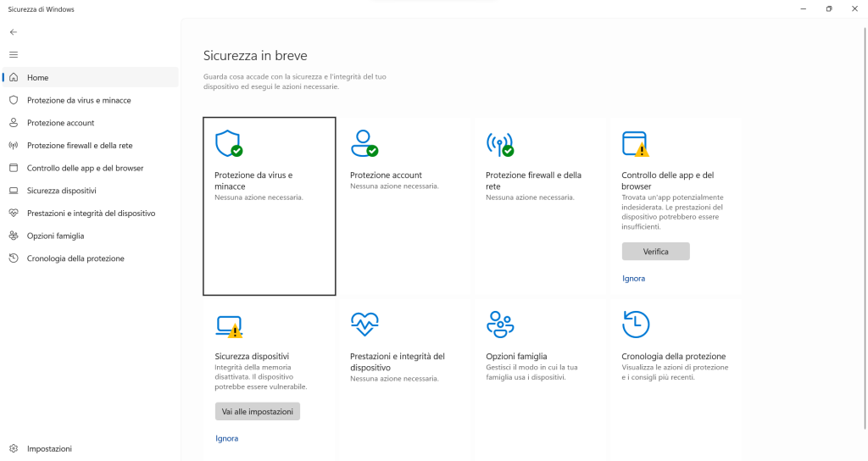Open Controllo delle app e del browser sidebar item
The height and width of the screenshot is (461, 868).
click(91, 168)
